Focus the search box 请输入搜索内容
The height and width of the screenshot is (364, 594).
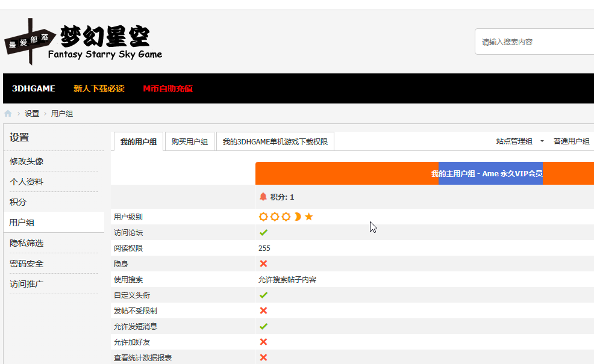point(534,42)
